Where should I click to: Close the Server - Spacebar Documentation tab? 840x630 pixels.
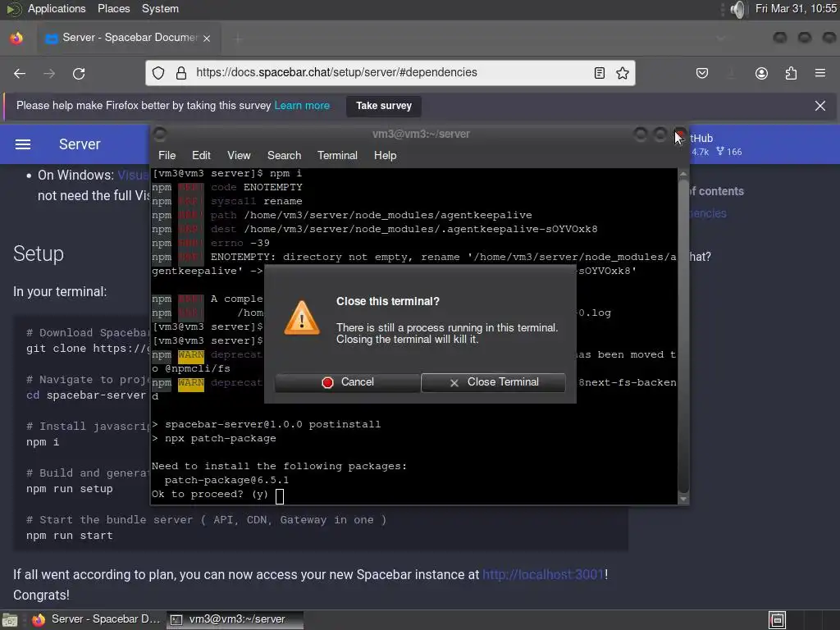[x=207, y=38]
